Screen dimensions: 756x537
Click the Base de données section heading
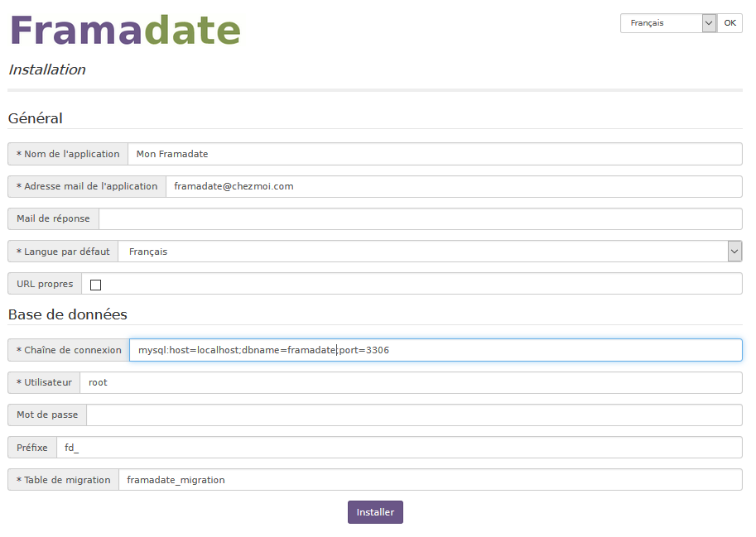[68, 314]
